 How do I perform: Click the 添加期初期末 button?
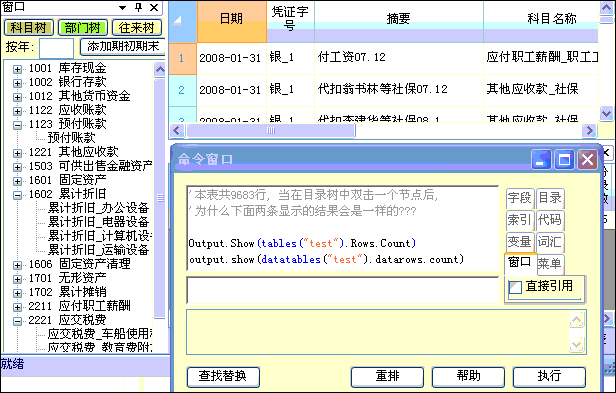[x=123, y=46]
